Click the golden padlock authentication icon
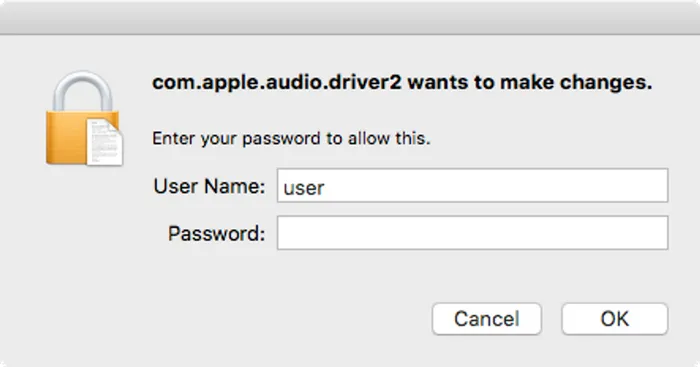Screen dimensions: 700x367 (x=84, y=118)
